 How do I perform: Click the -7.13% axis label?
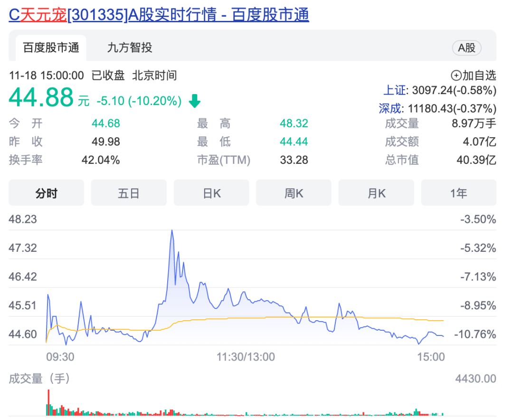tap(478, 277)
